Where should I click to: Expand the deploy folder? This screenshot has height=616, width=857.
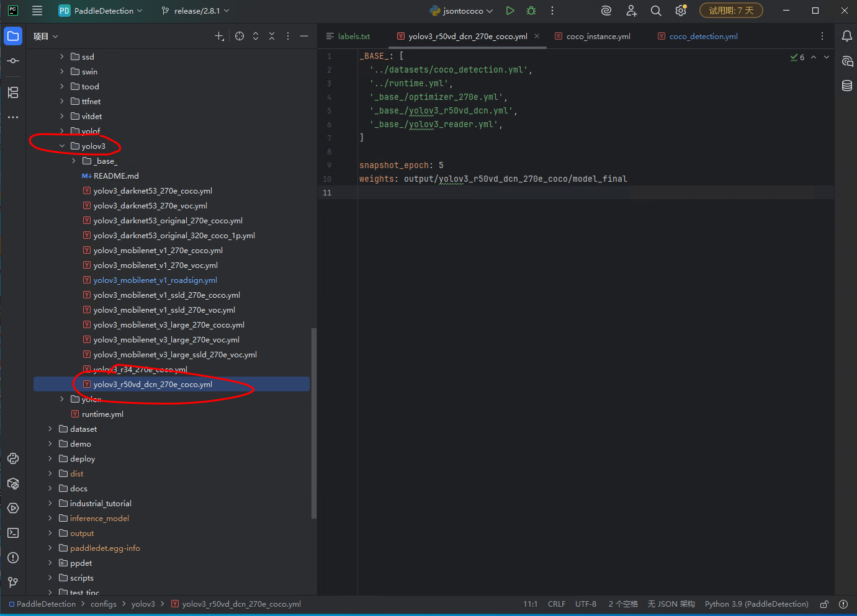[50, 459]
